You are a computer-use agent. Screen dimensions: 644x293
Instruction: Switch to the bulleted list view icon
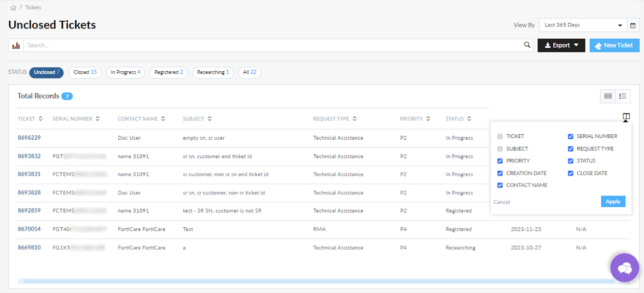tap(623, 96)
